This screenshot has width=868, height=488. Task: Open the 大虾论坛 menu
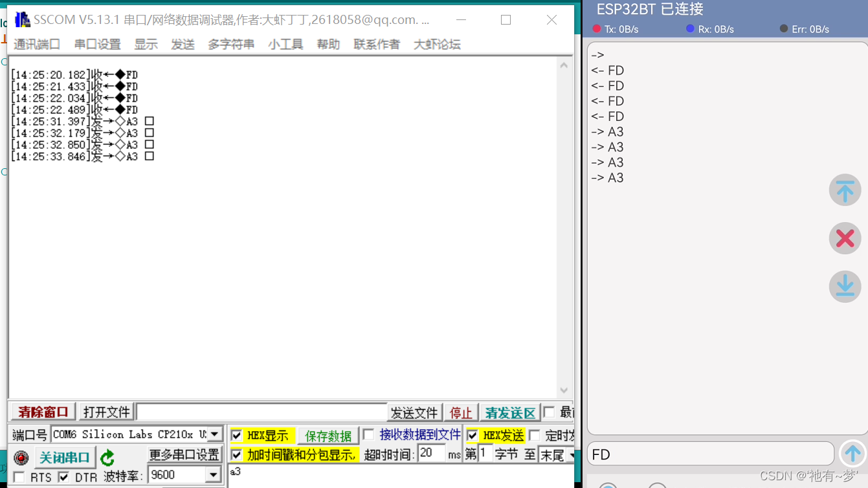click(437, 44)
